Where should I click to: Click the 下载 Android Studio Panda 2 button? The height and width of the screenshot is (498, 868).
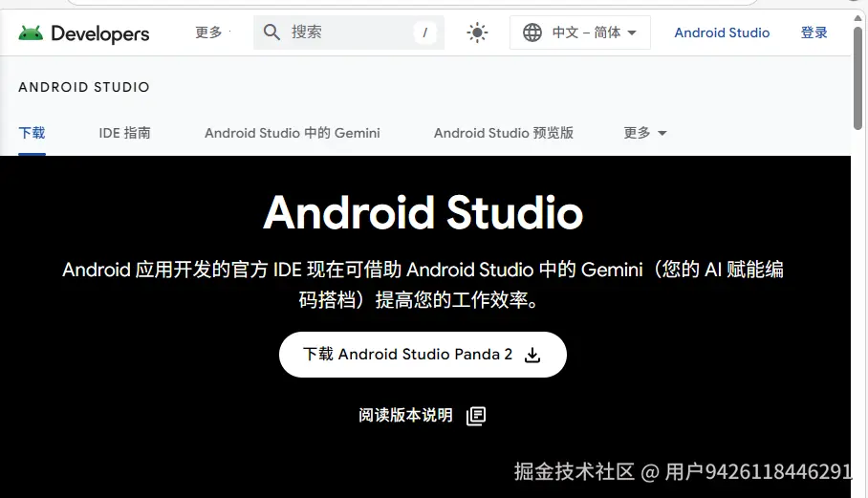coord(423,355)
